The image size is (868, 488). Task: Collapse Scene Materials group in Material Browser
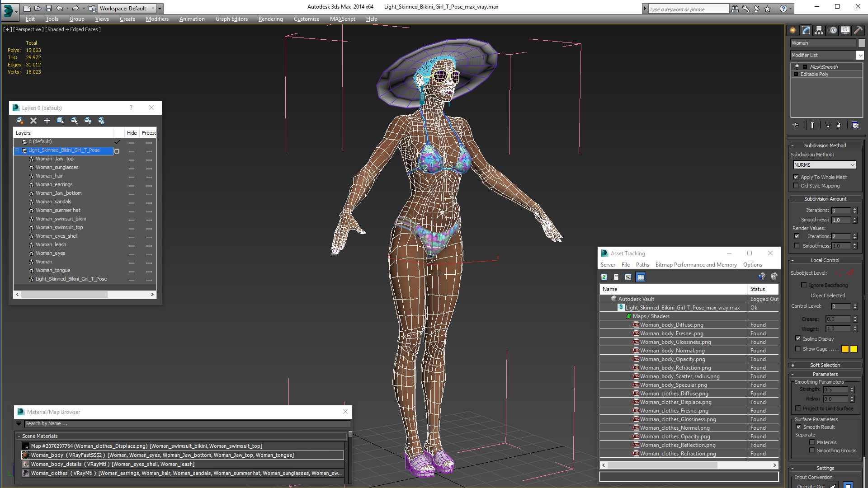(19, 436)
